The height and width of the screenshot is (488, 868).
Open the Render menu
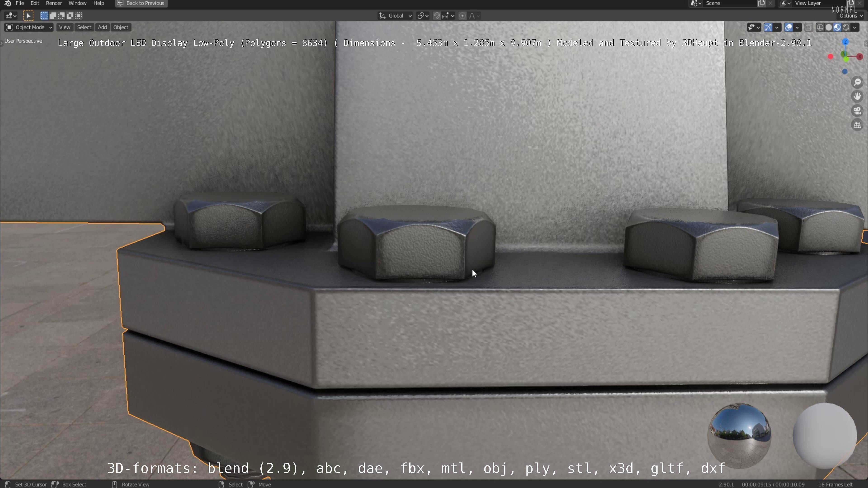[x=54, y=3]
